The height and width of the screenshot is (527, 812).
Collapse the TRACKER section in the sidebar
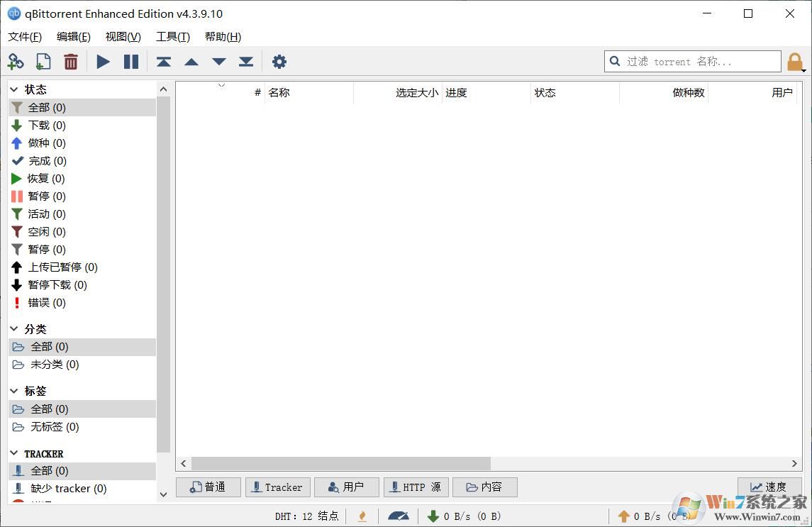point(14,453)
